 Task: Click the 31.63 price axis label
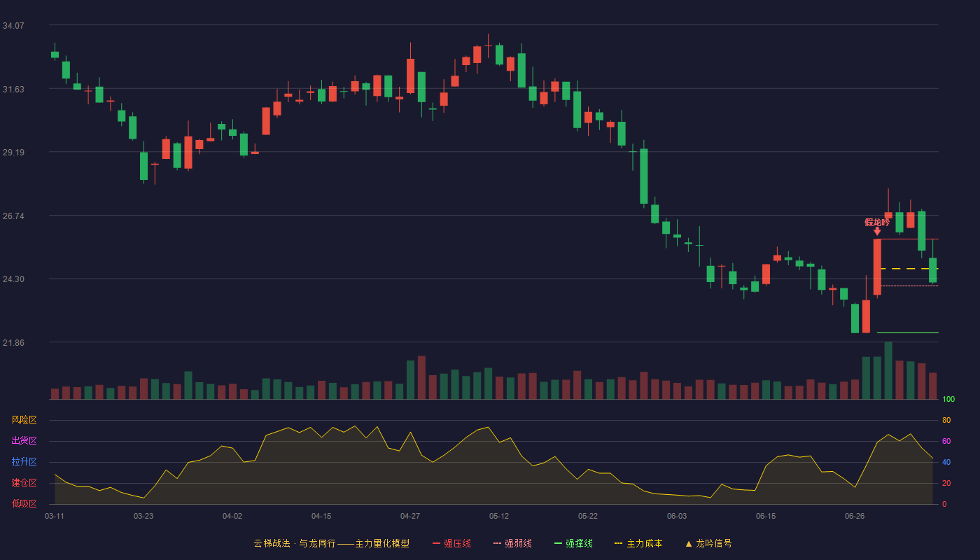[13, 90]
